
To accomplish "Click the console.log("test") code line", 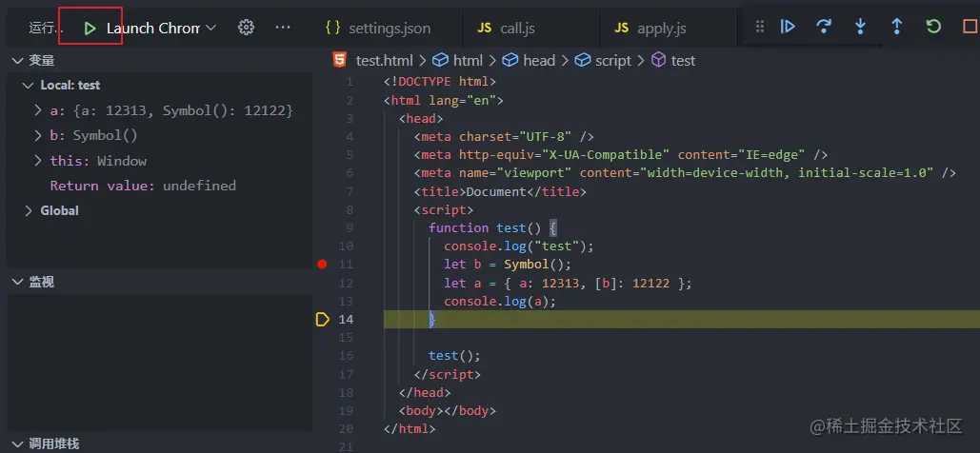I will [x=519, y=246].
